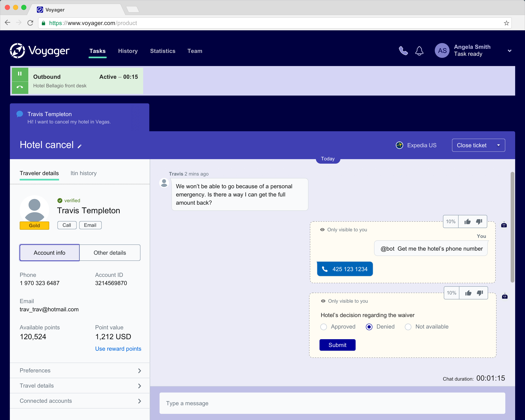
Task: Hang up the Hotel Bellagio call
Action: click(x=20, y=87)
